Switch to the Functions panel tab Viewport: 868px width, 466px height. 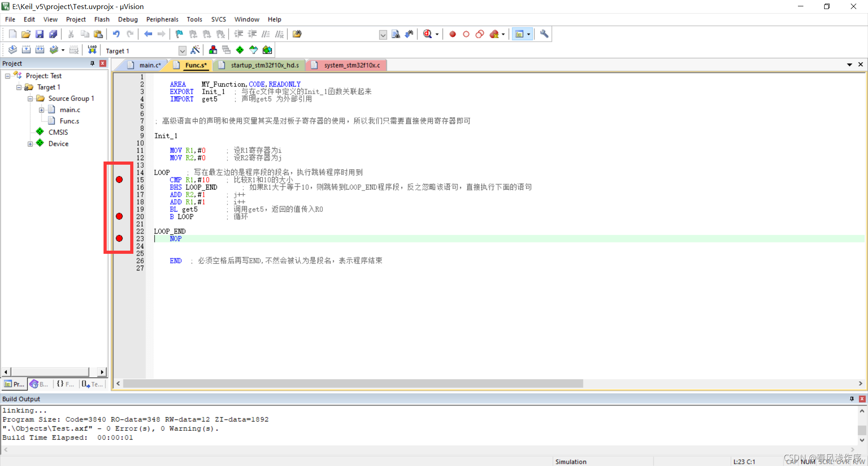click(66, 384)
